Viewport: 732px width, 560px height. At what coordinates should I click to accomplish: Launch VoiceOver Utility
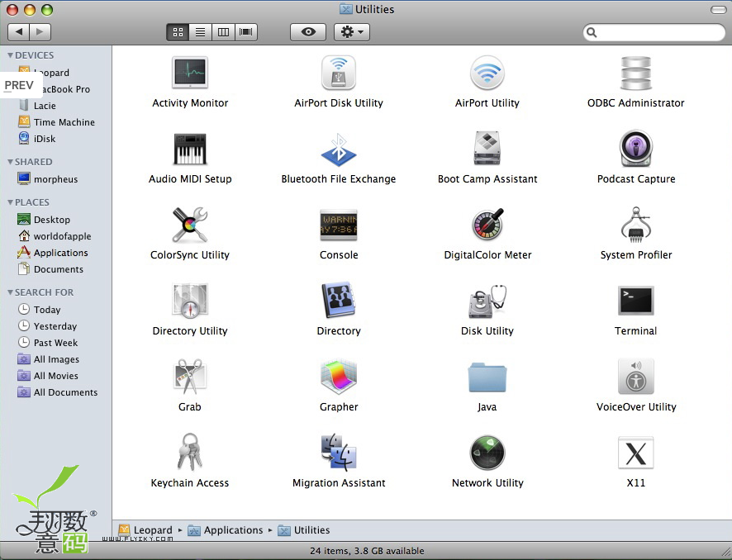636,376
